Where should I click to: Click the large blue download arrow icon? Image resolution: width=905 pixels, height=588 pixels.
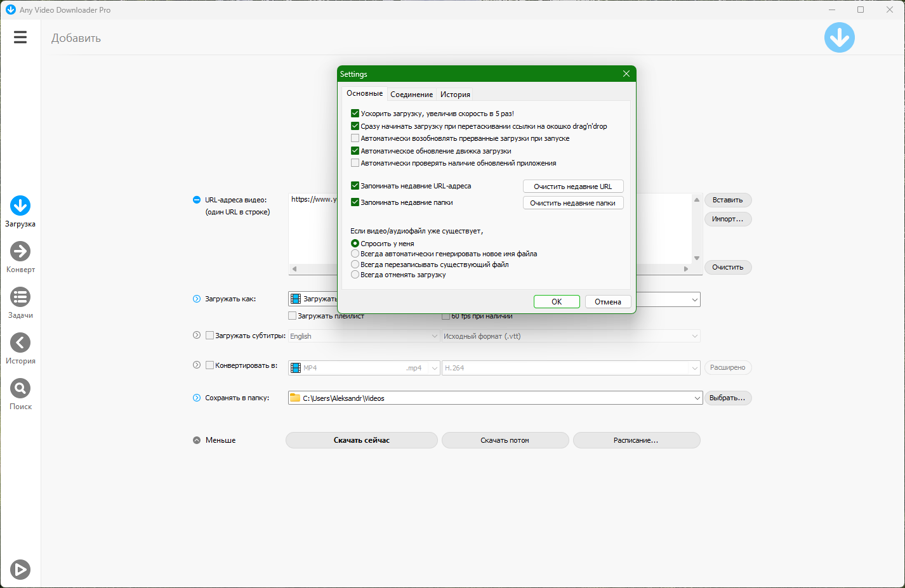(x=839, y=38)
